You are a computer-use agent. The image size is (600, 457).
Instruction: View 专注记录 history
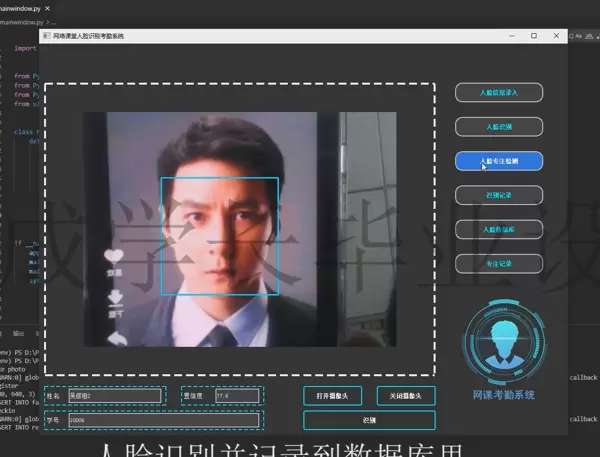[499, 264]
